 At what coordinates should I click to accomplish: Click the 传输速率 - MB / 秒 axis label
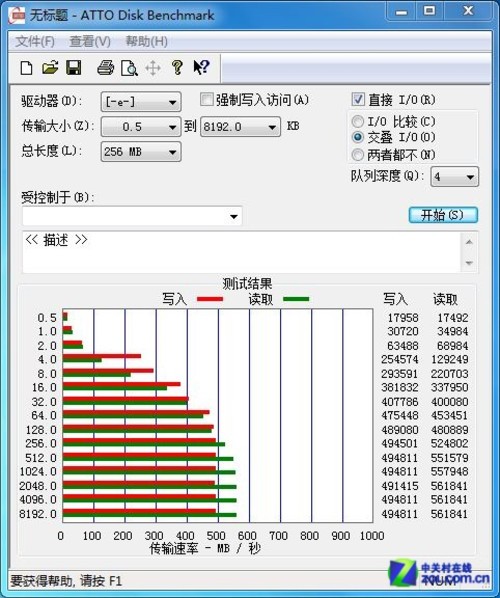pos(205,548)
